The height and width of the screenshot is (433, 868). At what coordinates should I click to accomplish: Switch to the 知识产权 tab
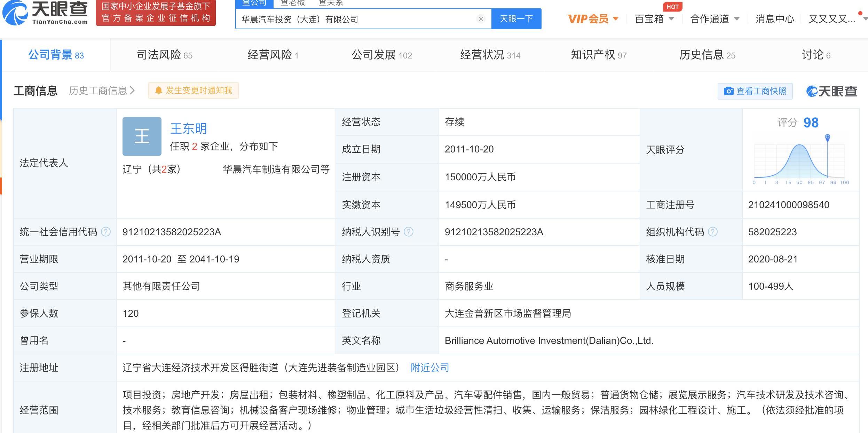tap(599, 55)
